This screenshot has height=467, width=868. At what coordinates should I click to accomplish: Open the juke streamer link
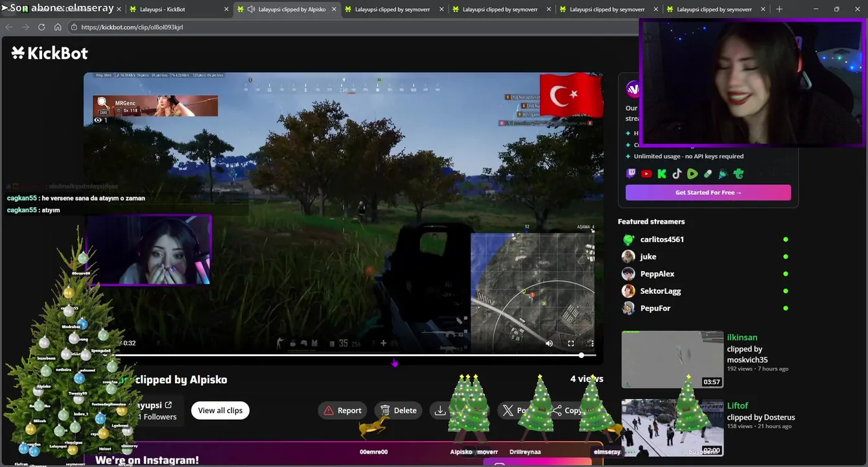pyautogui.click(x=648, y=256)
